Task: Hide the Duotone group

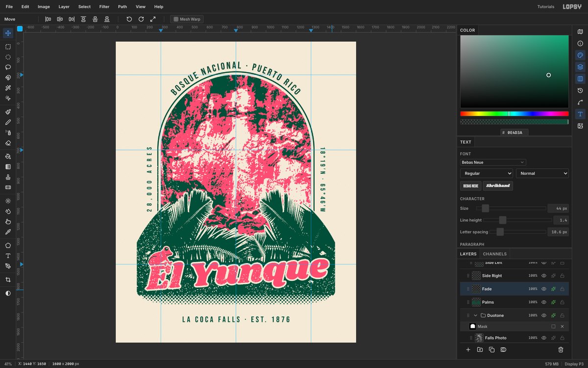Action: (x=544, y=315)
